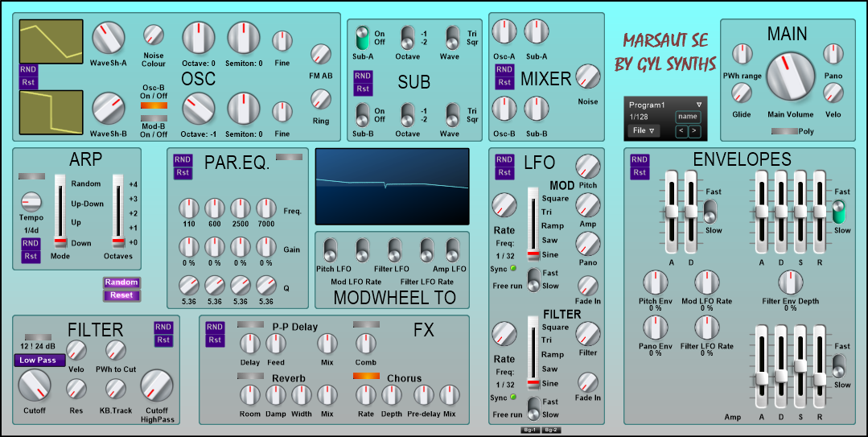Open the Program1 preset dropdown

pos(664,105)
